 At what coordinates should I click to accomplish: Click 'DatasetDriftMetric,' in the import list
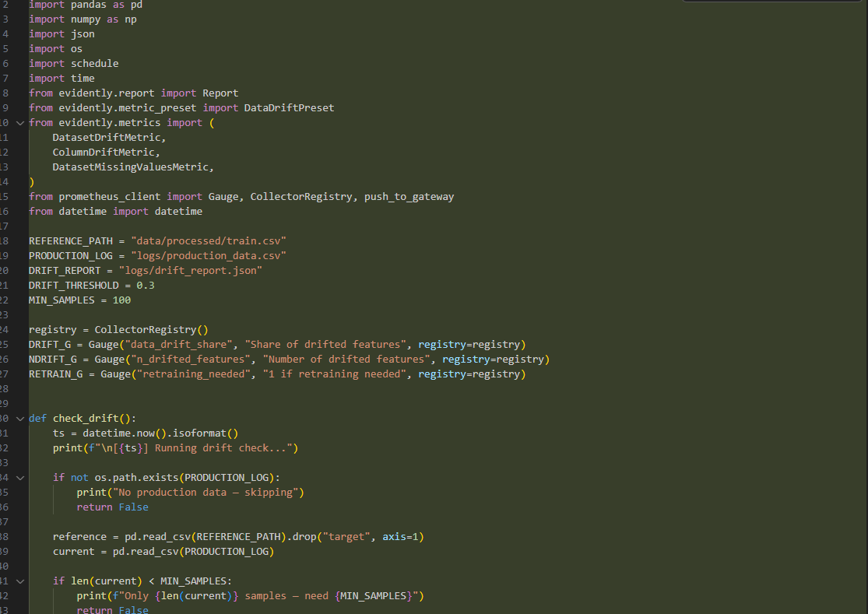pos(109,137)
